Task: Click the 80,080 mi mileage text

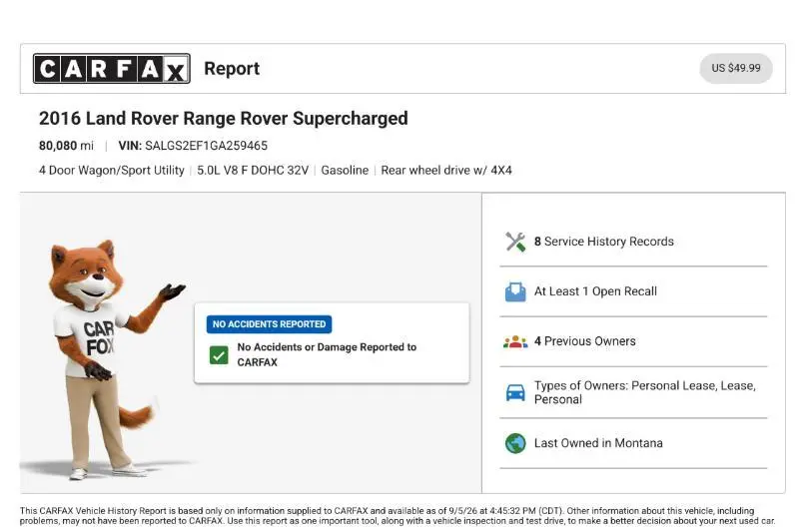Action: [x=66, y=146]
